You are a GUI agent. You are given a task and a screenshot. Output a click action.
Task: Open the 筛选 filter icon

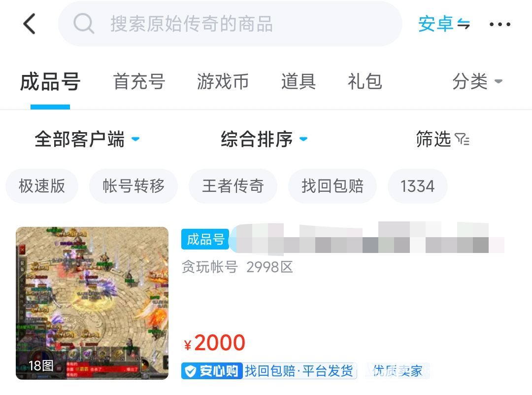coord(462,139)
